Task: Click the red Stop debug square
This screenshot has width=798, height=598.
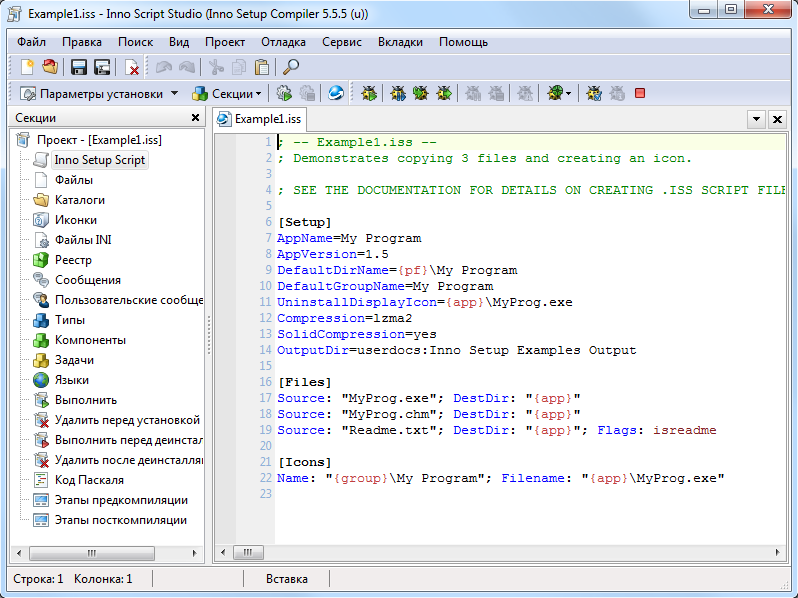Action: tap(640, 93)
